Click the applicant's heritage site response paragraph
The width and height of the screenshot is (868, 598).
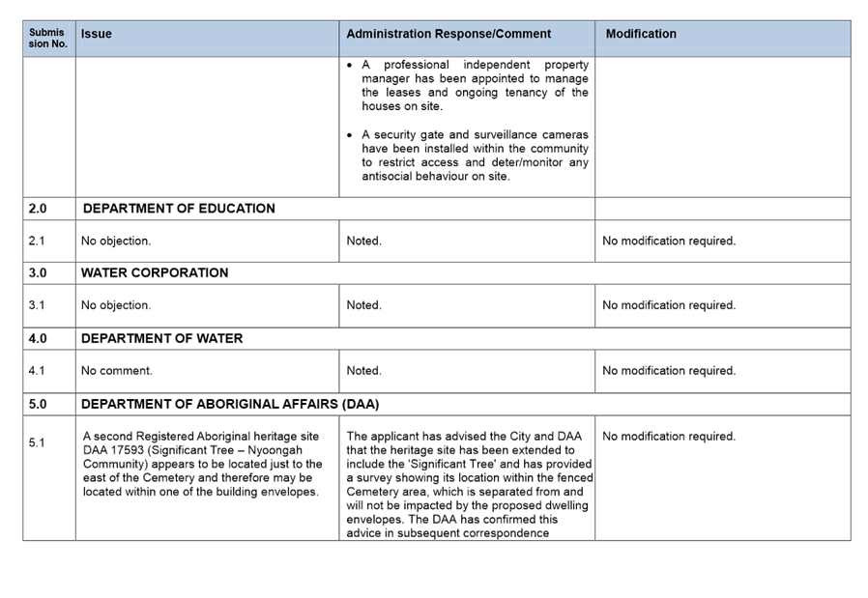click(x=469, y=484)
